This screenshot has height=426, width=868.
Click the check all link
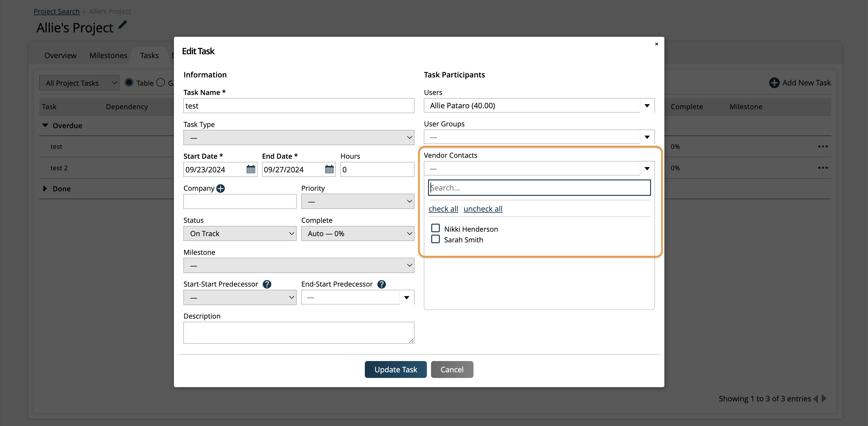tap(443, 209)
